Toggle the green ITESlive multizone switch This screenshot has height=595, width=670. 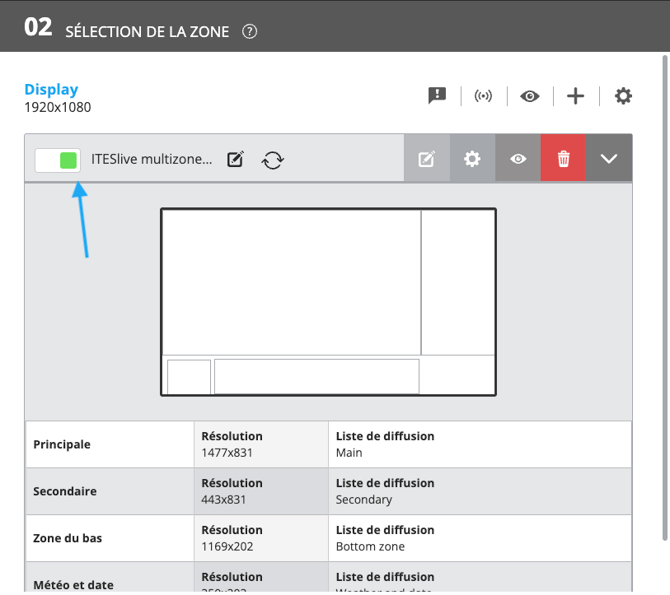[58, 160]
